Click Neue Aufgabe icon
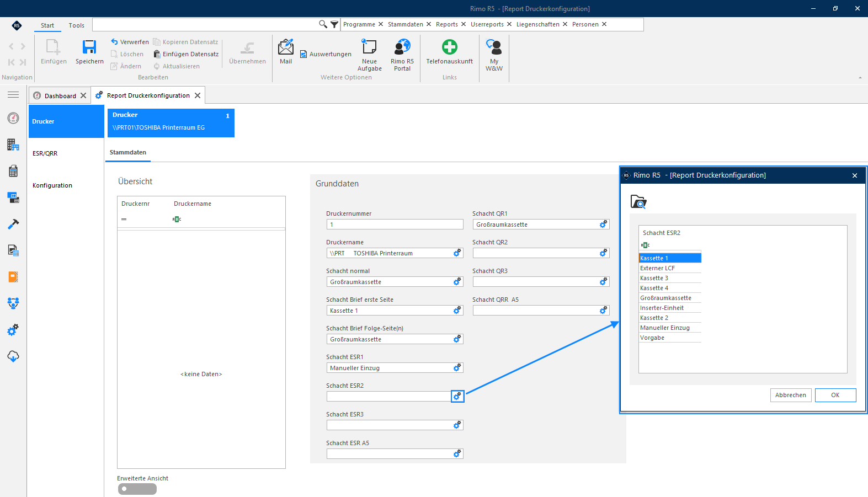Image resolution: width=868 pixels, height=497 pixels. tap(369, 47)
